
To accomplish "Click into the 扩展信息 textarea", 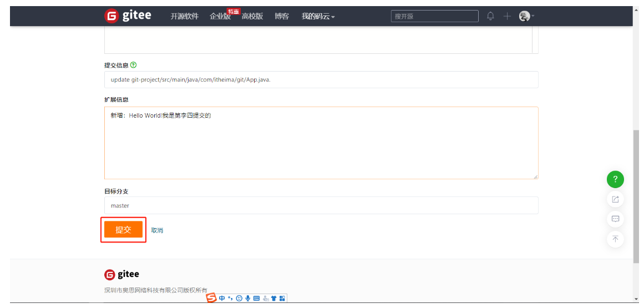I will click(321, 143).
